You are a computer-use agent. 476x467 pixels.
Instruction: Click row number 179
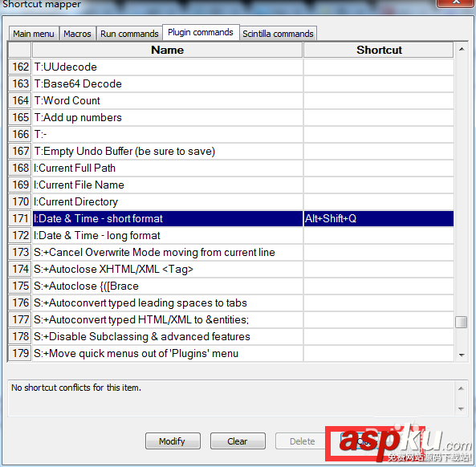pyautogui.click(x=20, y=353)
